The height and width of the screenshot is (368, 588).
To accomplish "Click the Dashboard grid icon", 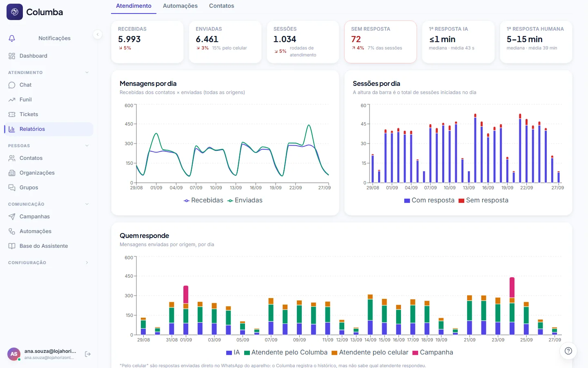I will click(x=12, y=56).
